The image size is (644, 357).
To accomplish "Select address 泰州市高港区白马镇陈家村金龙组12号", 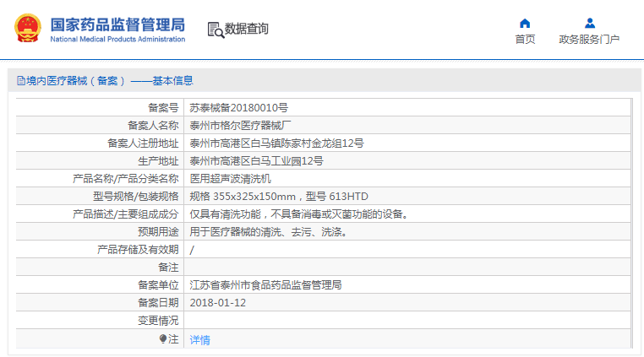I will pos(276,143).
